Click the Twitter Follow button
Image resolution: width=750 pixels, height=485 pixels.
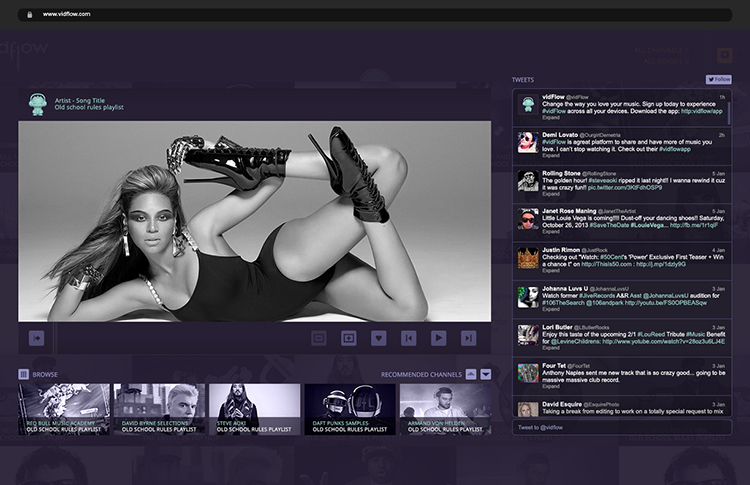719,79
